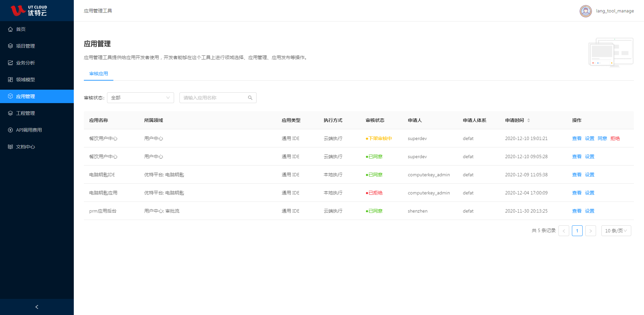The height and width of the screenshot is (315, 644).
Task: Click 用户中心: 审批流 domain cell
Action: point(162,211)
